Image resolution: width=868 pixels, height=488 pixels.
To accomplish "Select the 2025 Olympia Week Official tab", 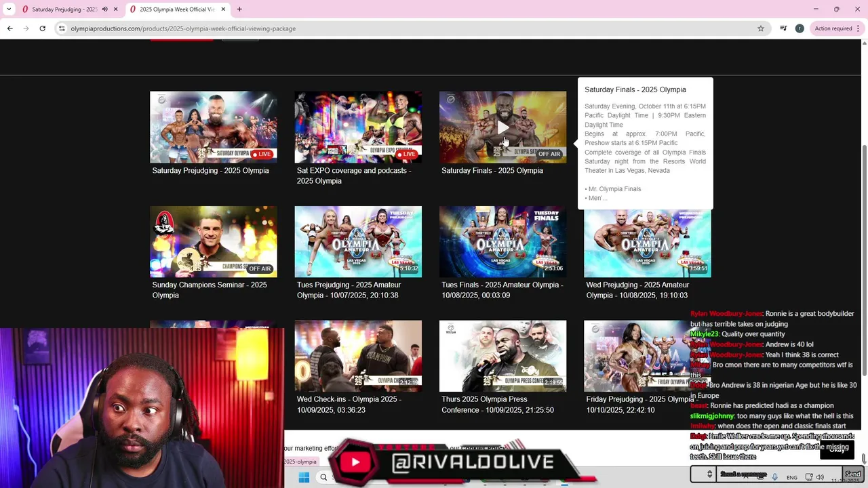I will click(177, 9).
